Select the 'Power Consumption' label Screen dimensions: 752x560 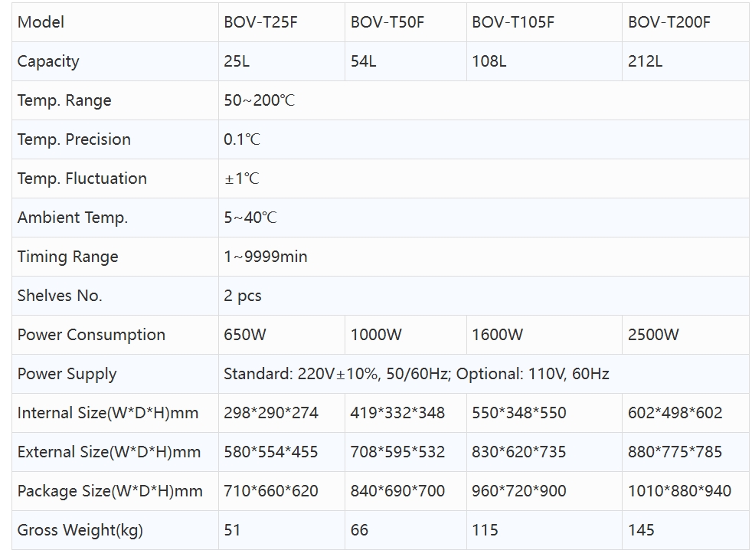[x=91, y=335]
